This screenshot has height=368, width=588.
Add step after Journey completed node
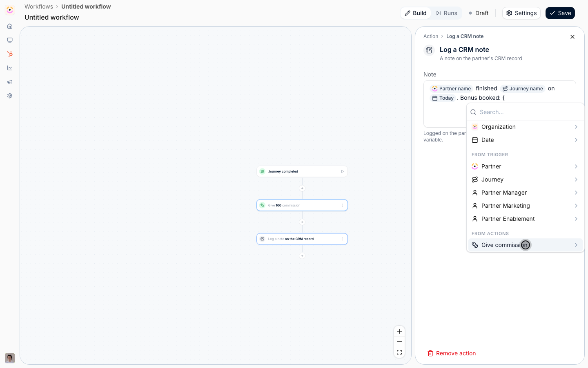click(302, 188)
